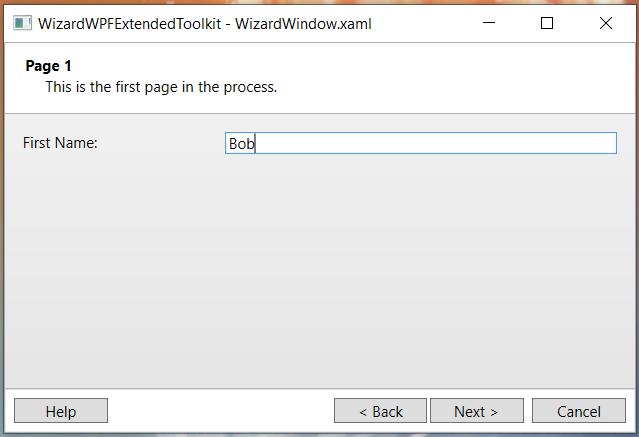Click blank white space in the header banner

[450, 78]
